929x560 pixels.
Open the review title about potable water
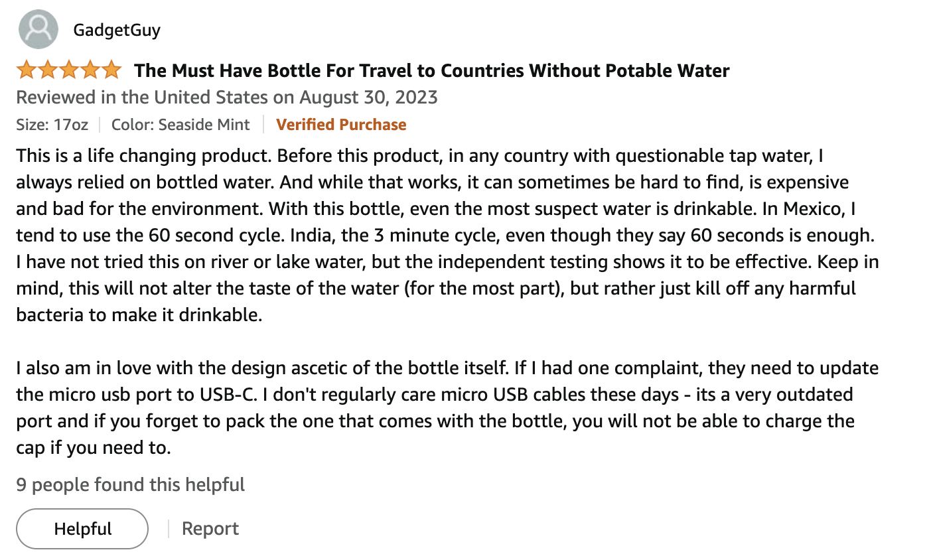432,70
